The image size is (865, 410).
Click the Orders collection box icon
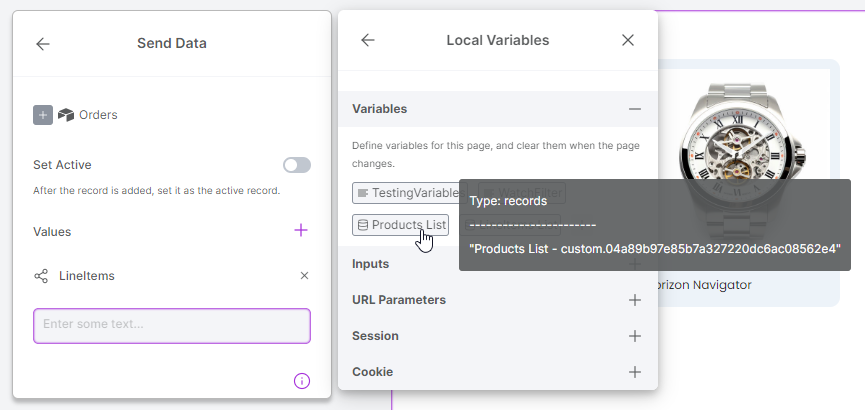pyautogui.click(x=66, y=115)
